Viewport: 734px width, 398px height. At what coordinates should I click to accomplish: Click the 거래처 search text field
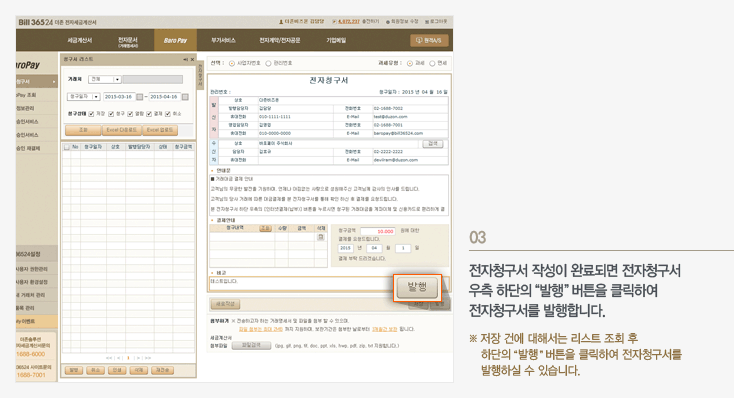[x=153, y=80]
